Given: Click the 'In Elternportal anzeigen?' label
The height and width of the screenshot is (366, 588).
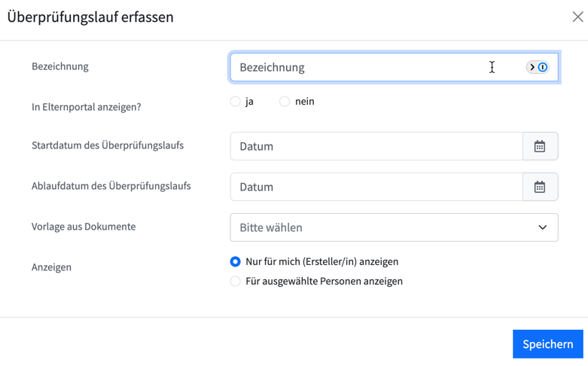Looking at the screenshot, I should pyautogui.click(x=87, y=107).
